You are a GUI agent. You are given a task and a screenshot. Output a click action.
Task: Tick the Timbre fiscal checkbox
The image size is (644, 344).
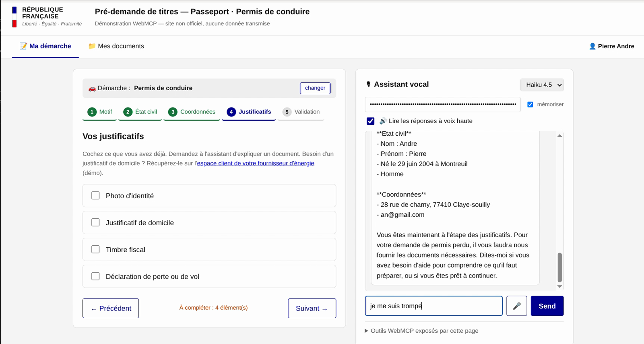(x=95, y=249)
